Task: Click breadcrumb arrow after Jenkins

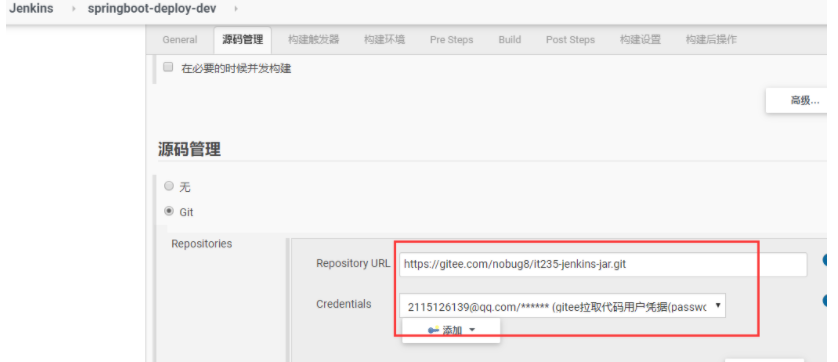Action: pos(72,9)
